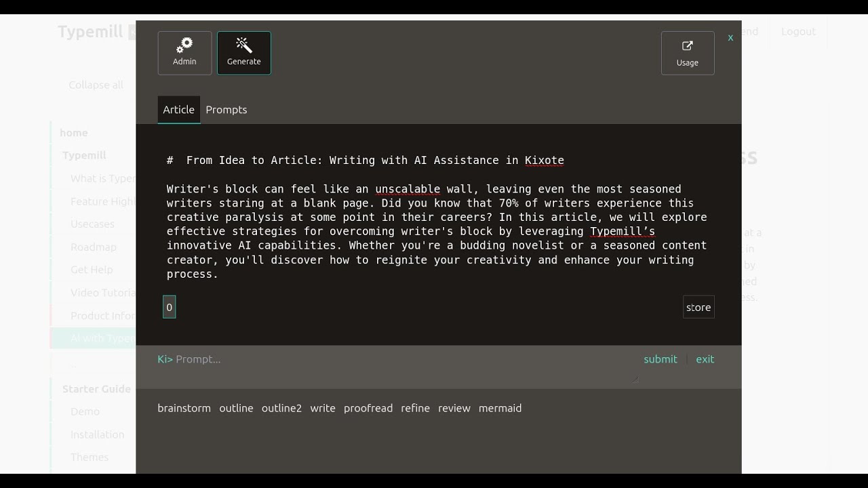Switch to the Prompts tab
The image size is (868, 488).
226,109
